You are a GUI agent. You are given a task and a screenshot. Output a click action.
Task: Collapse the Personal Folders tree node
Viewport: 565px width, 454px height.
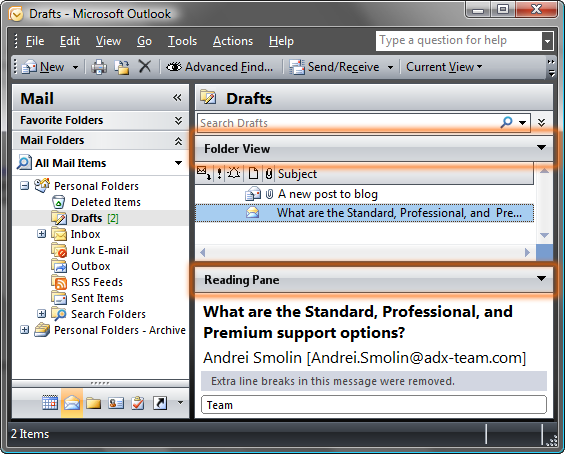[24, 186]
